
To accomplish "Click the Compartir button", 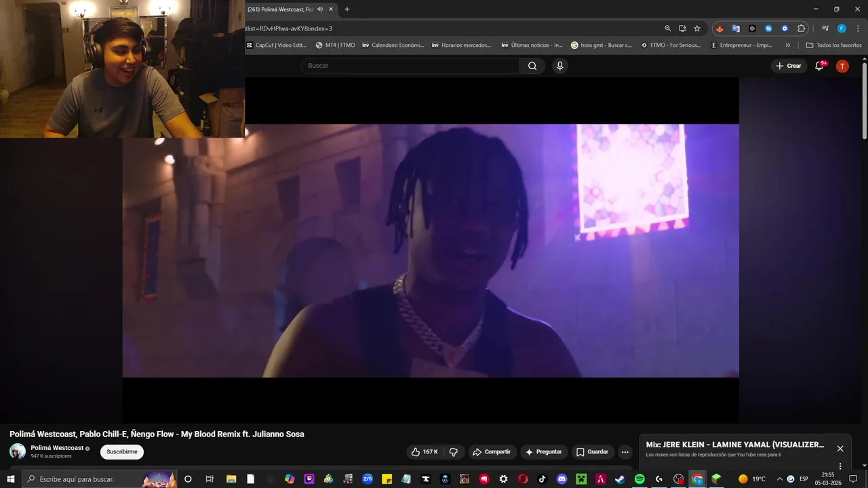I will [492, 452].
